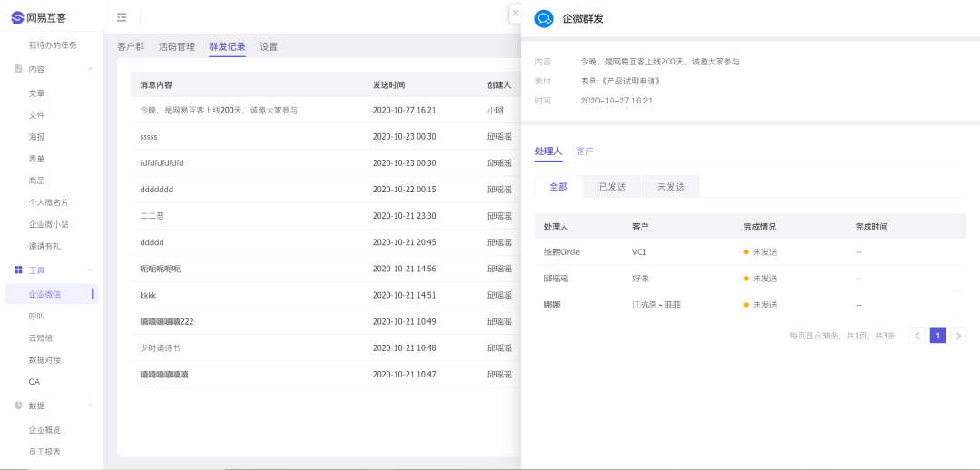
Task: Close the 企微群发 drawer panel
Action: tap(515, 13)
